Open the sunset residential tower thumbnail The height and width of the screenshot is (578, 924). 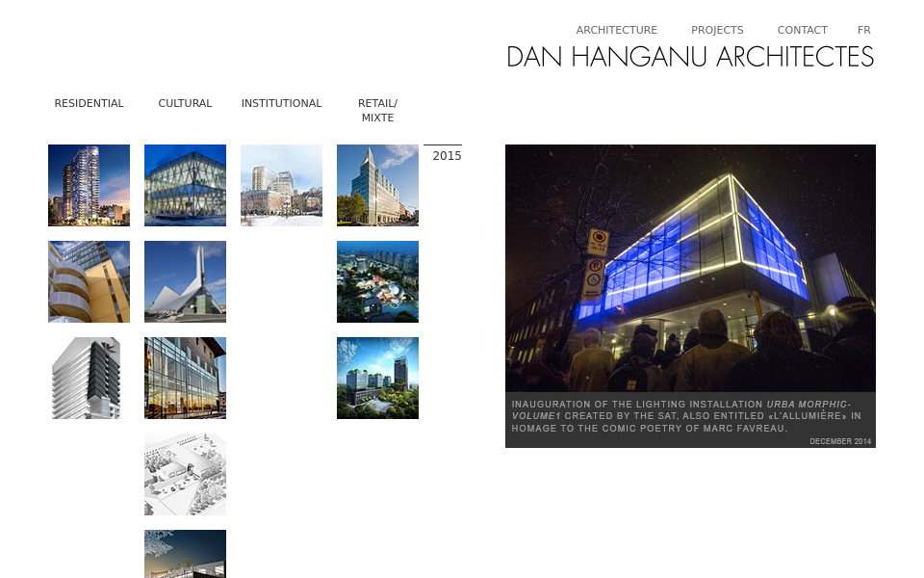coord(89,185)
